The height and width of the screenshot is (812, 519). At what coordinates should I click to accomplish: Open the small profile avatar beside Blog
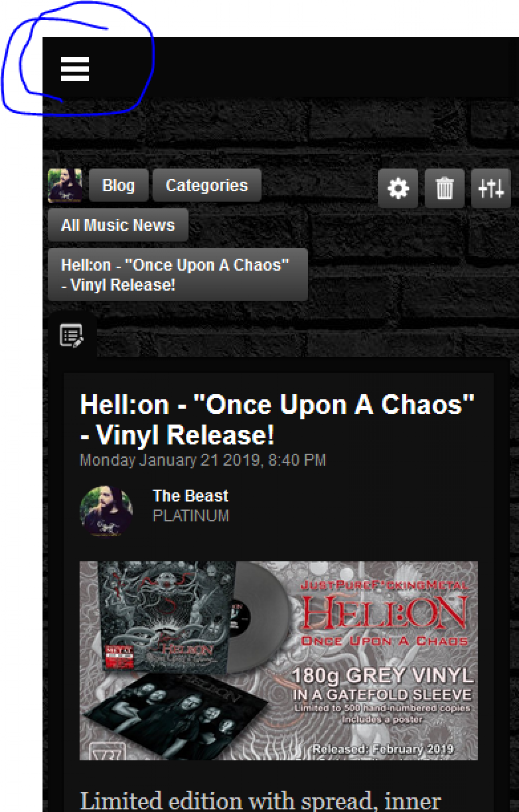coord(65,186)
